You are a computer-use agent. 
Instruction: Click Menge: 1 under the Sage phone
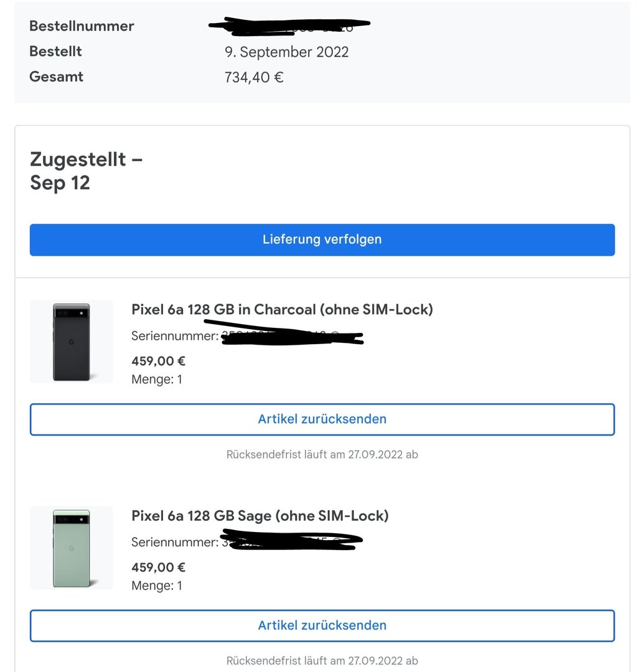click(157, 586)
